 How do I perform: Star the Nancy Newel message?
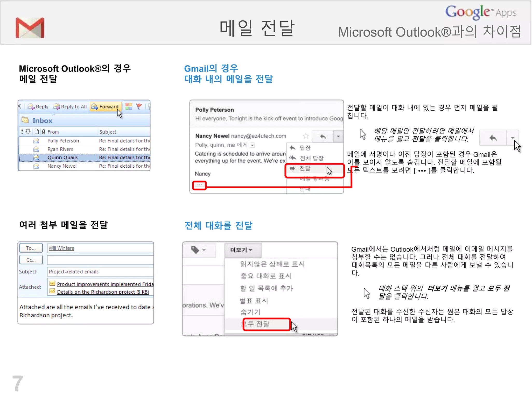[x=306, y=136]
